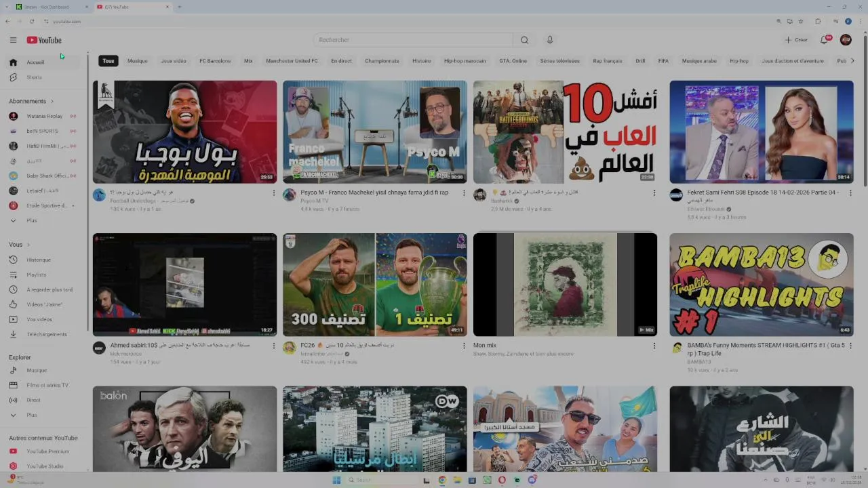Play the Franco Machekel Psyco M thumbnail
This screenshot has width=868, height=488.
pos(375,132)
